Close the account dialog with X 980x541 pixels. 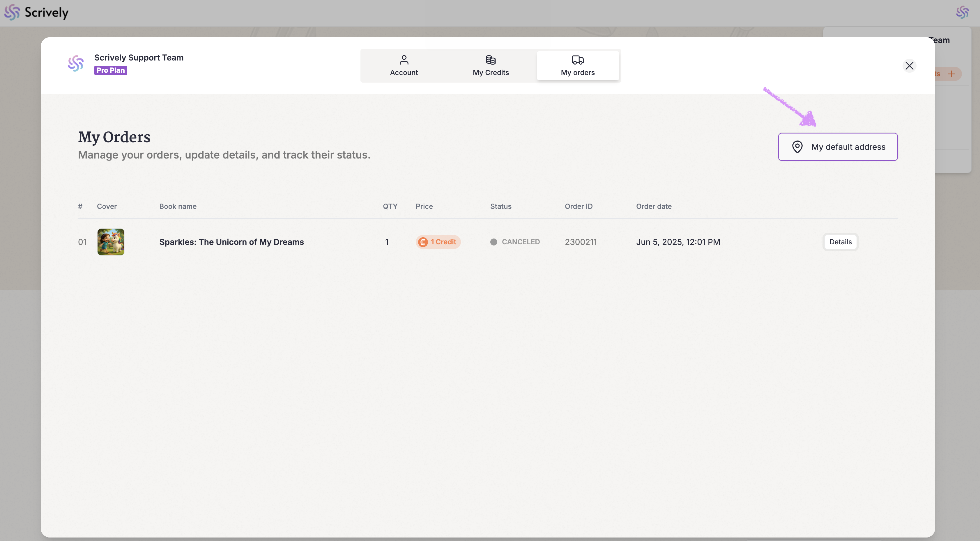pyautogui.click(x=909, y=66)
